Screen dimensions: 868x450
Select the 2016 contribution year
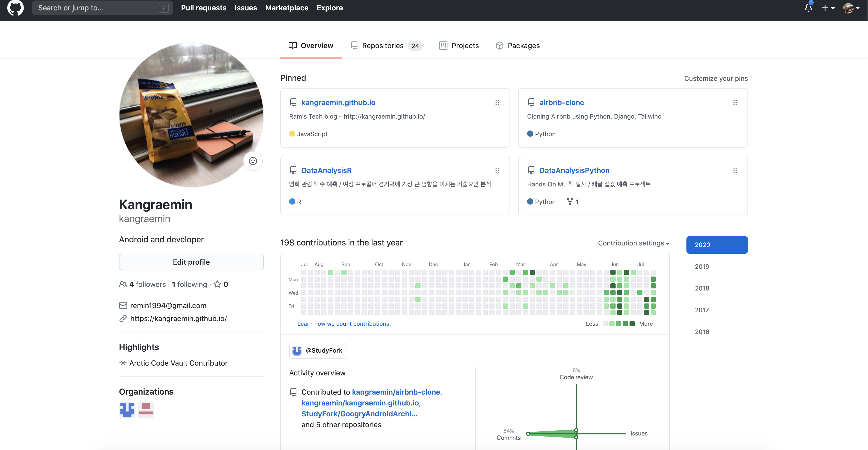point(702,332)
